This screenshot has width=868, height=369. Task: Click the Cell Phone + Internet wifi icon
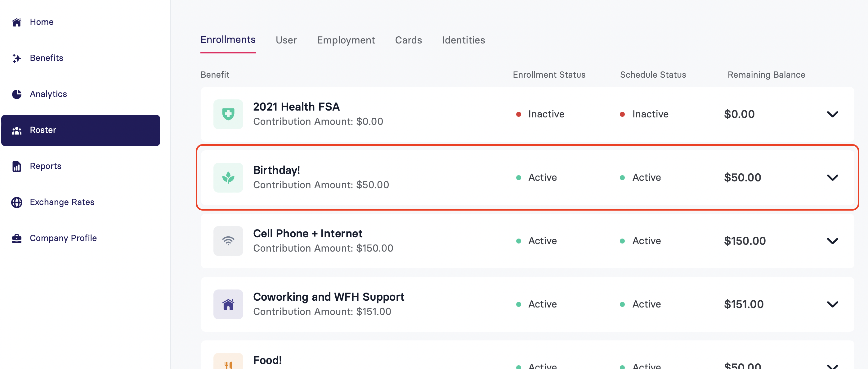[x=228, y=241]
